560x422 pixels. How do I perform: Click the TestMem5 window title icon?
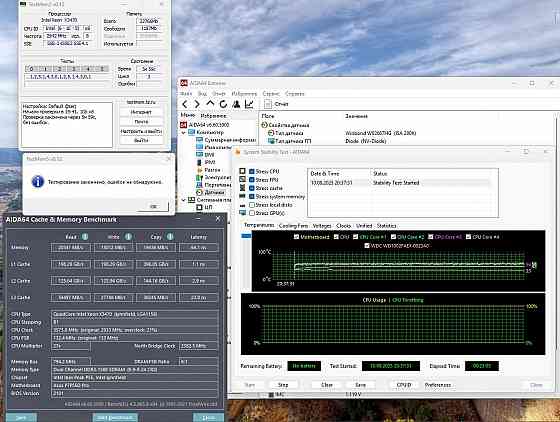(23, 4)
